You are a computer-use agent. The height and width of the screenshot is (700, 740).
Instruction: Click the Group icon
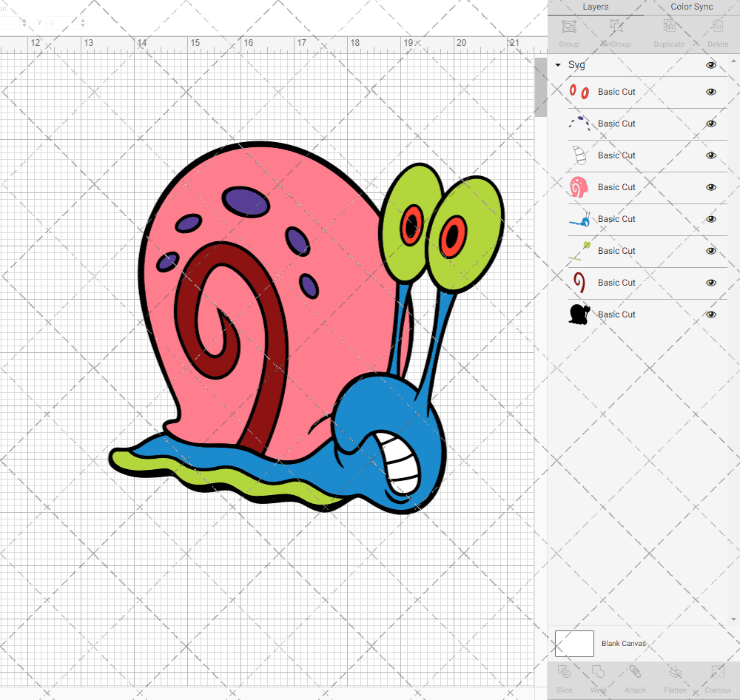568,27
